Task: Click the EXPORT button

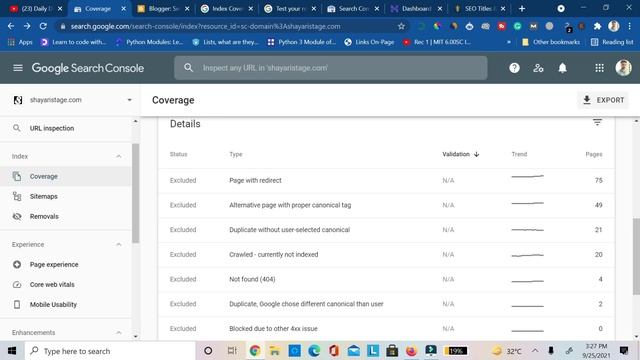Action: [603, 100]
